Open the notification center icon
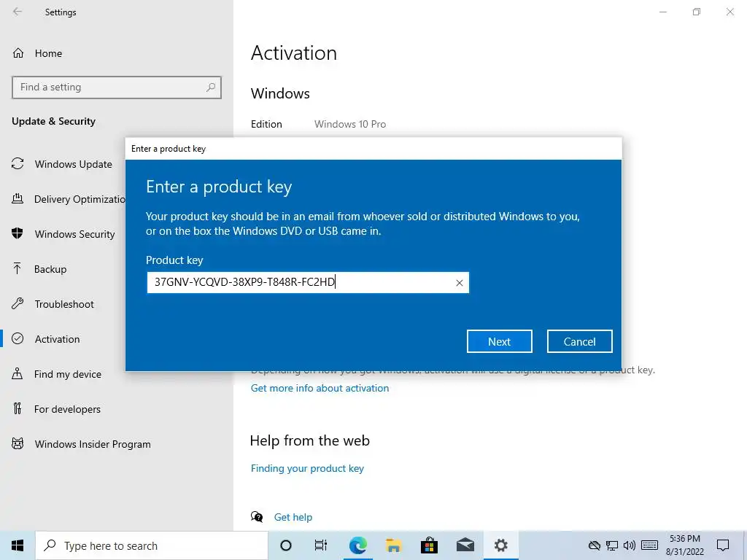 (x=723, y=545)
